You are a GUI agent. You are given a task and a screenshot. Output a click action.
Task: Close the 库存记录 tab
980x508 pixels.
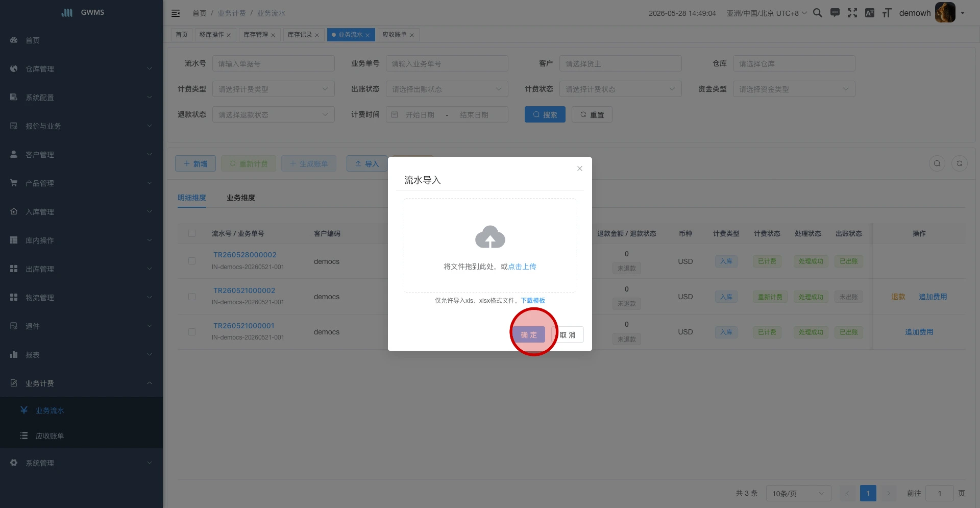point(317,35)
